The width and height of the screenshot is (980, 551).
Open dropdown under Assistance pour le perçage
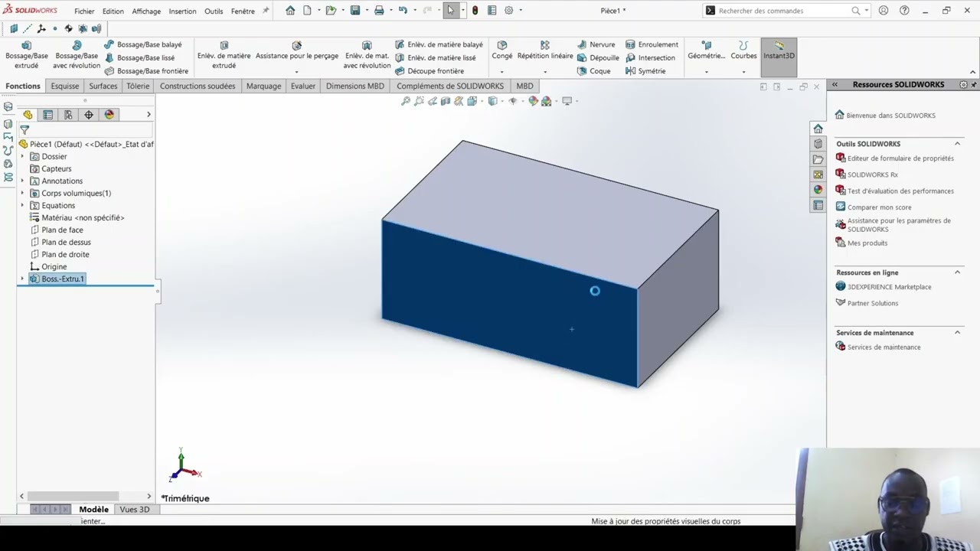click(x=297, y=72)
